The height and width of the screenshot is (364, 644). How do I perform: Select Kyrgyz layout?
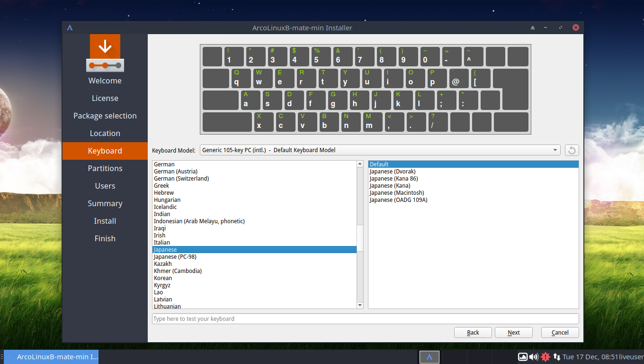point(254,285)
